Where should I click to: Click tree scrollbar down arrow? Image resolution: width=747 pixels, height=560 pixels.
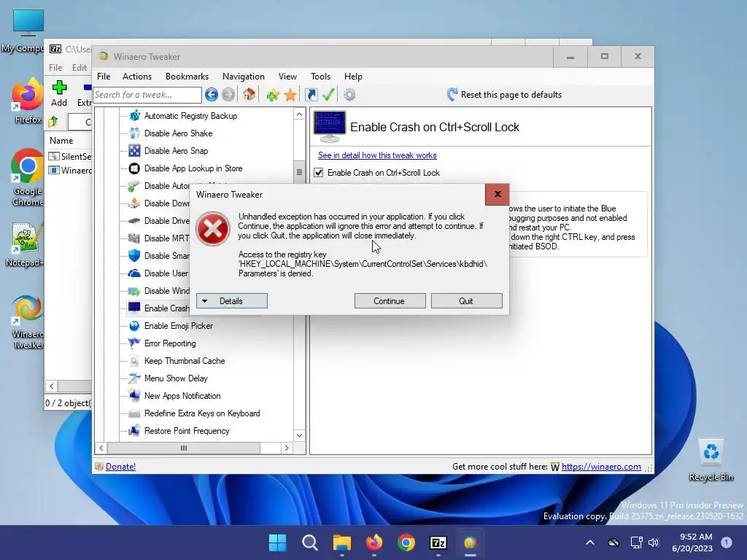[x=299, y=435]
